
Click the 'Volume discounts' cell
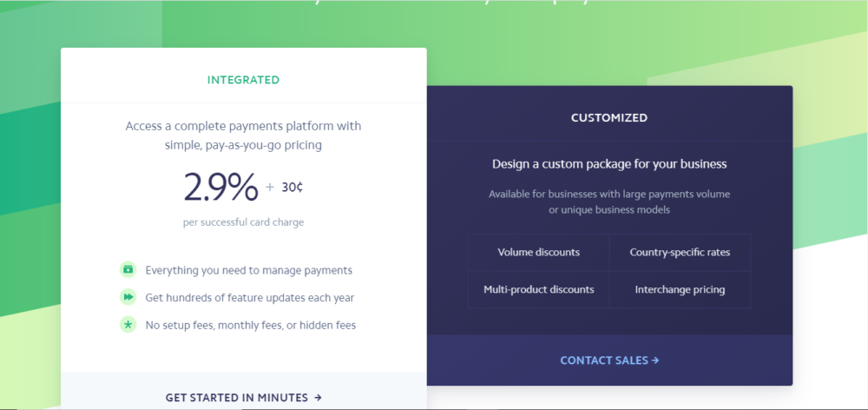tap(539, 253)
